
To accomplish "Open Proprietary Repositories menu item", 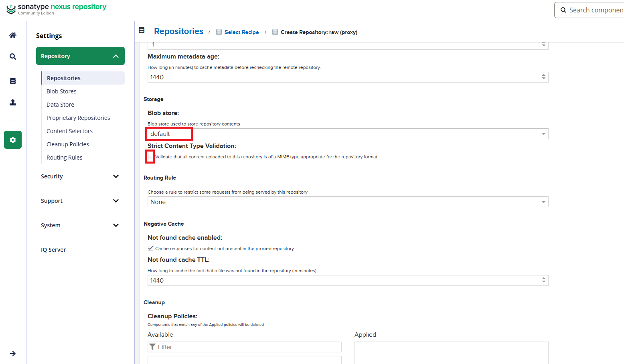I will 78,118.
